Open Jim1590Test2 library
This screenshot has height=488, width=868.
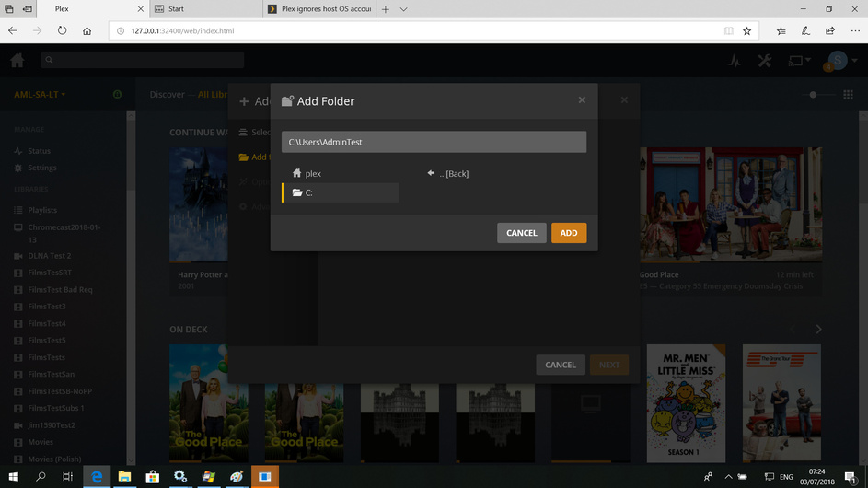click(x=51, y=424)
